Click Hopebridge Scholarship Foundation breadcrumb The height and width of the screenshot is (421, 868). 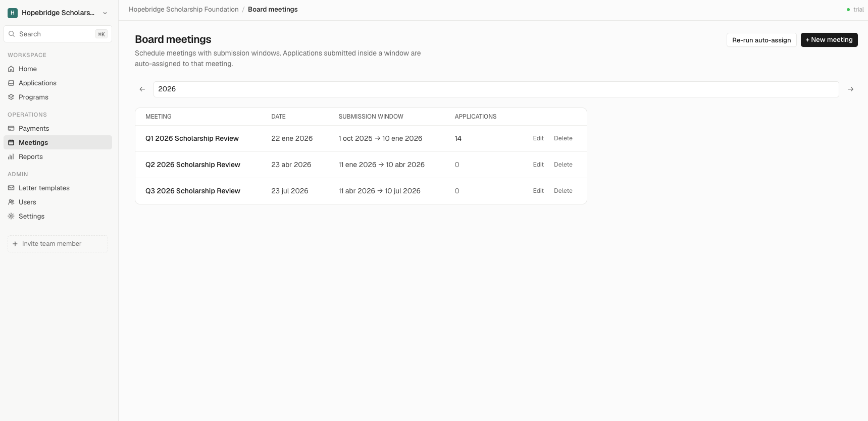tap(184, 10)
